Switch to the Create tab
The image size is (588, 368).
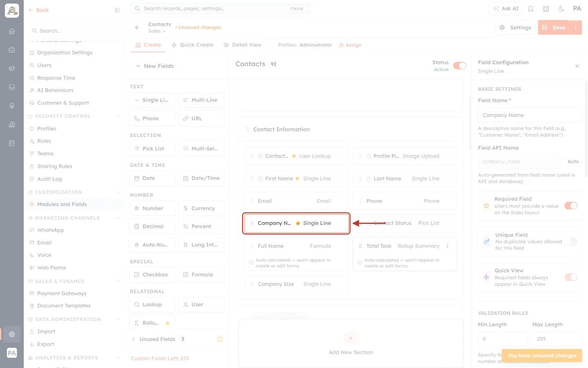(148, 45)
